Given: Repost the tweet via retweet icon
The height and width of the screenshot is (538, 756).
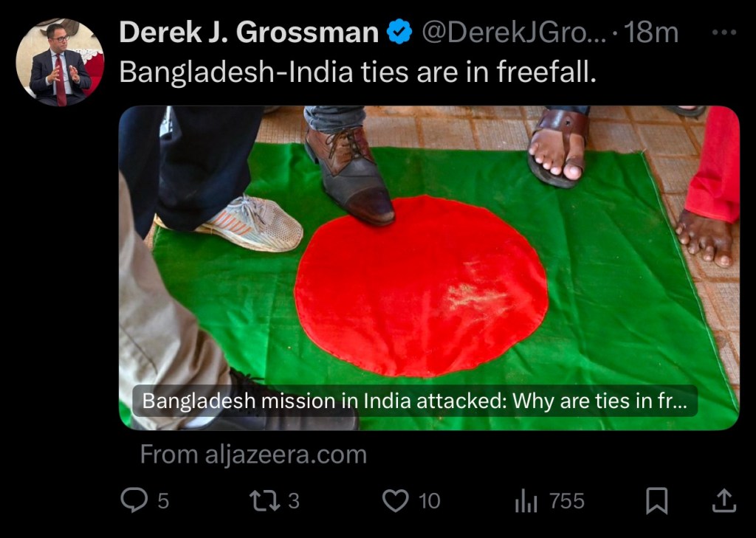Looking at the screenshot, I should click(x=264, y=500).
